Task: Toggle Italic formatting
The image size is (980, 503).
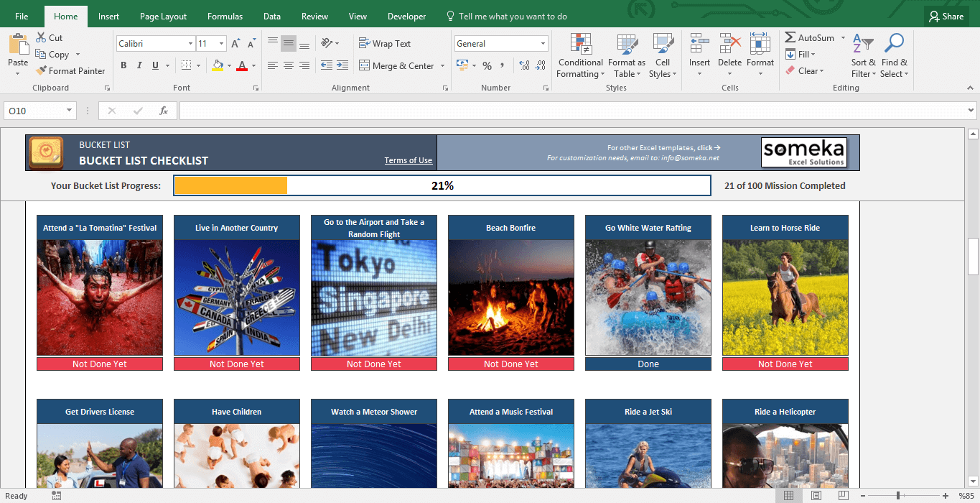Action: coord(139,65)
